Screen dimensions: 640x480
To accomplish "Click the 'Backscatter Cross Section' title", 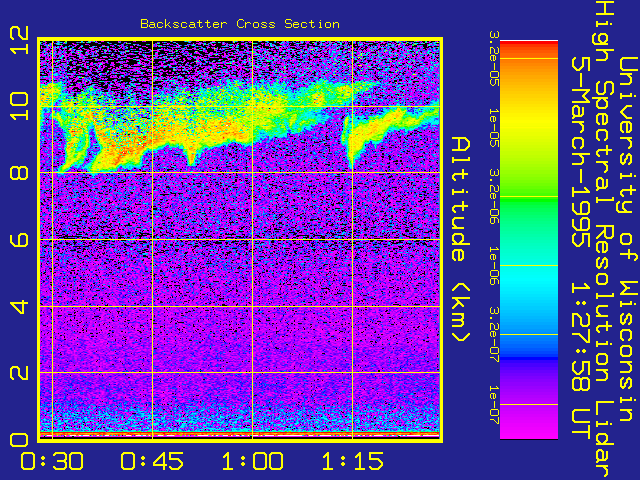I will pyautogui.click(x=240, y=24).
